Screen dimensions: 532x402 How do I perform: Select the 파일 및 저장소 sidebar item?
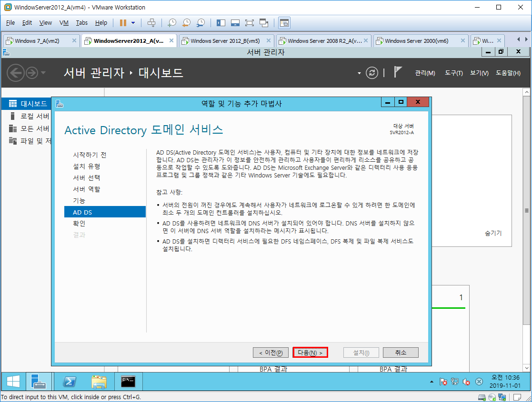point(27,141)
